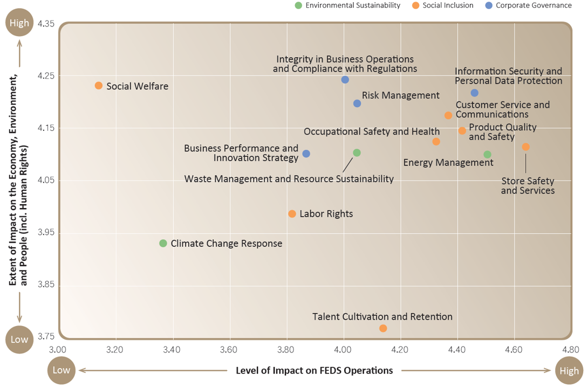Select the Talent Cultivation and Retention point
The height and width of the screenshot is (388, 588).
point(383,328)
